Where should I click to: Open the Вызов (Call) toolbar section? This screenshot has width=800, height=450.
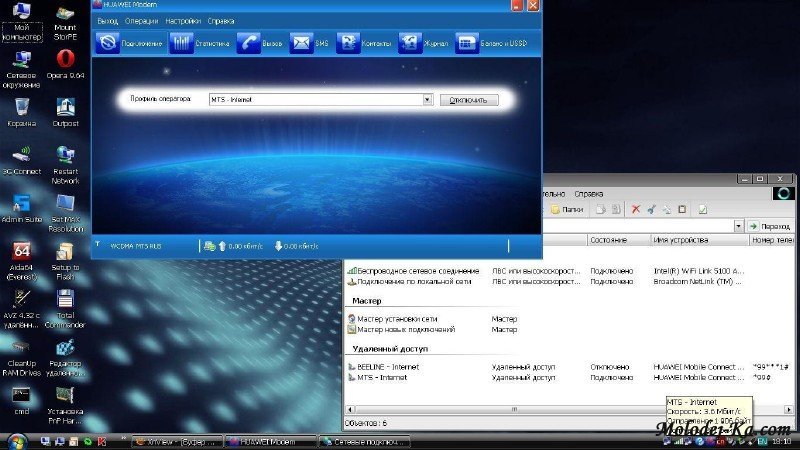(260, 44)
